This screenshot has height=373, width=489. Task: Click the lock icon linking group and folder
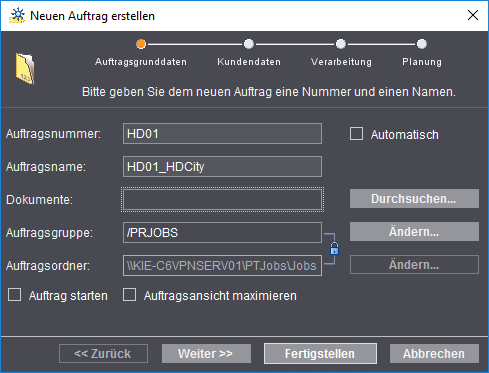coord(334,249)
